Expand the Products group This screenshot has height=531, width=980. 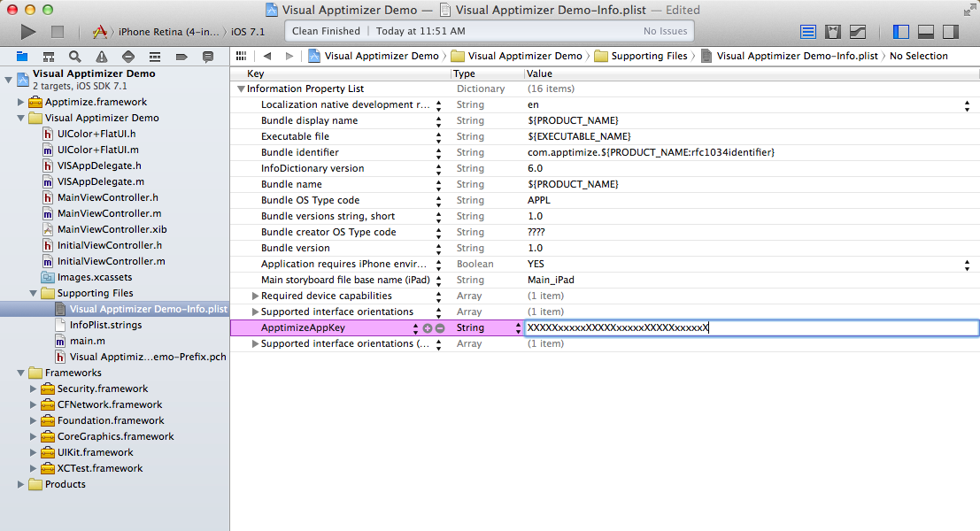tap(20, 484)
